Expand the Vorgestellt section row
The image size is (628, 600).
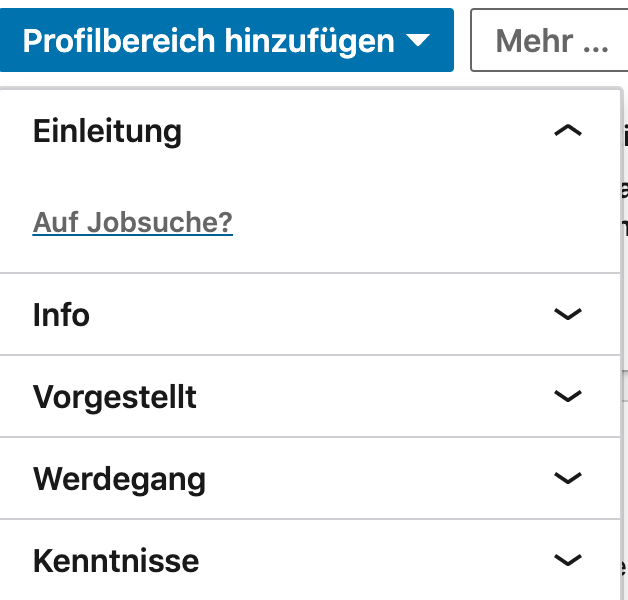(x=310, y=396)
